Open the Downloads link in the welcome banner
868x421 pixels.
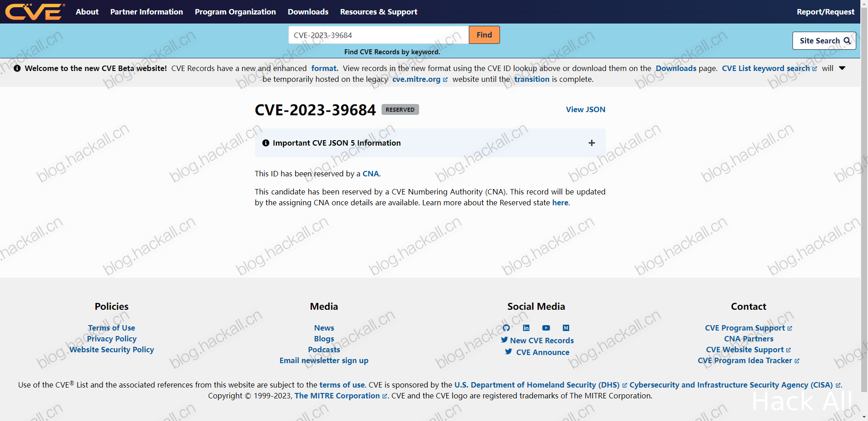click(x=676, y=68)
